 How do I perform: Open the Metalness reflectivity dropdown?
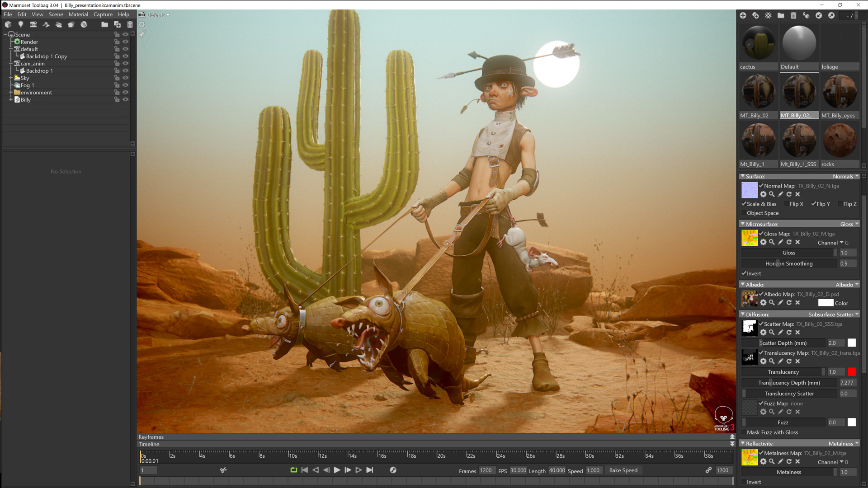pyautogui.click(x=843, y=444)
